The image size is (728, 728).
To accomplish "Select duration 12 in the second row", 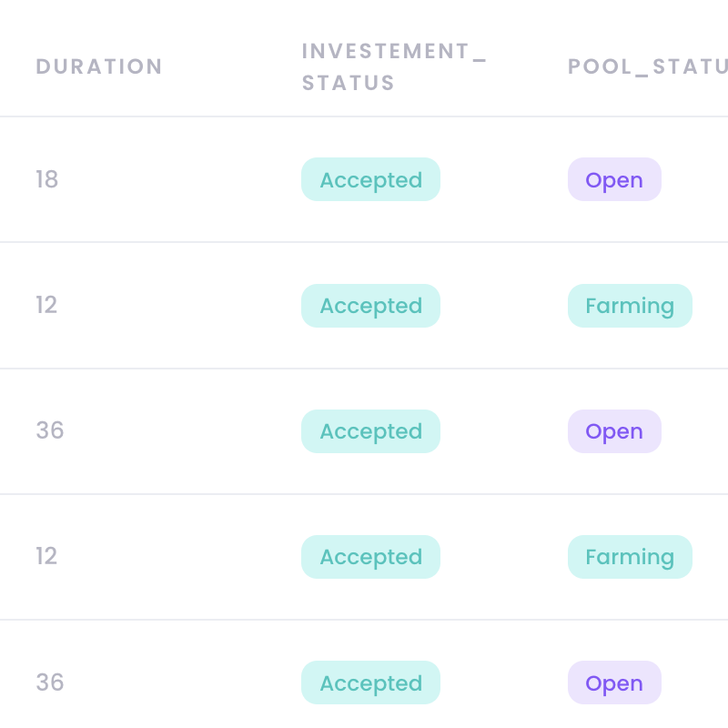I will coord(46,305).
